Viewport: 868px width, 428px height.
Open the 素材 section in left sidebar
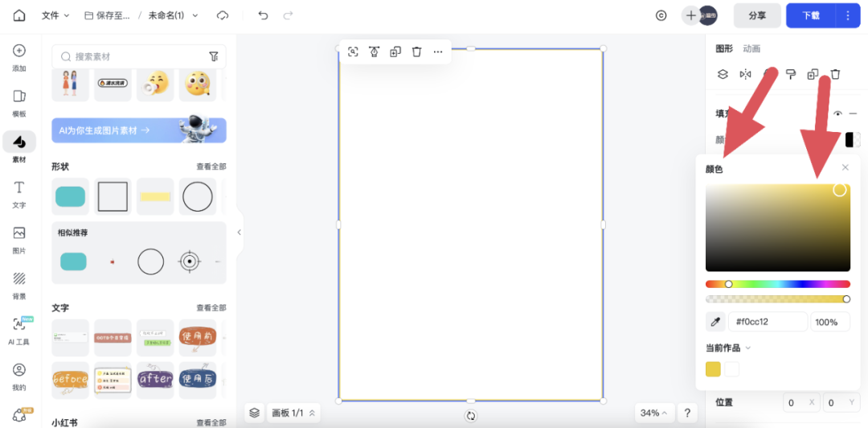pos(19,147)
